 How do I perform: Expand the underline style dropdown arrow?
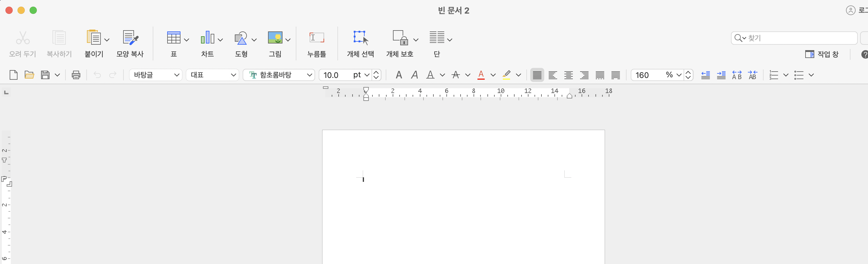(x=442, y=75)
